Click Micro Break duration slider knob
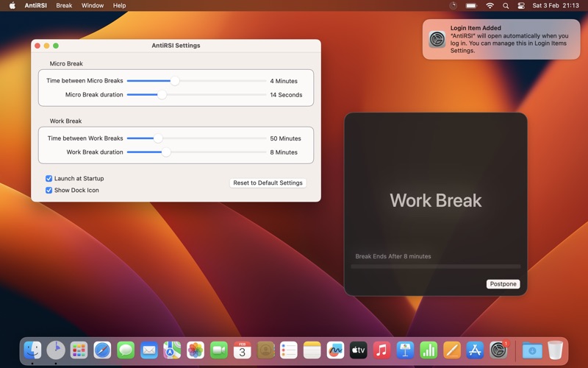The width and height of the screenshot is (588, 368). coord(162,95)
